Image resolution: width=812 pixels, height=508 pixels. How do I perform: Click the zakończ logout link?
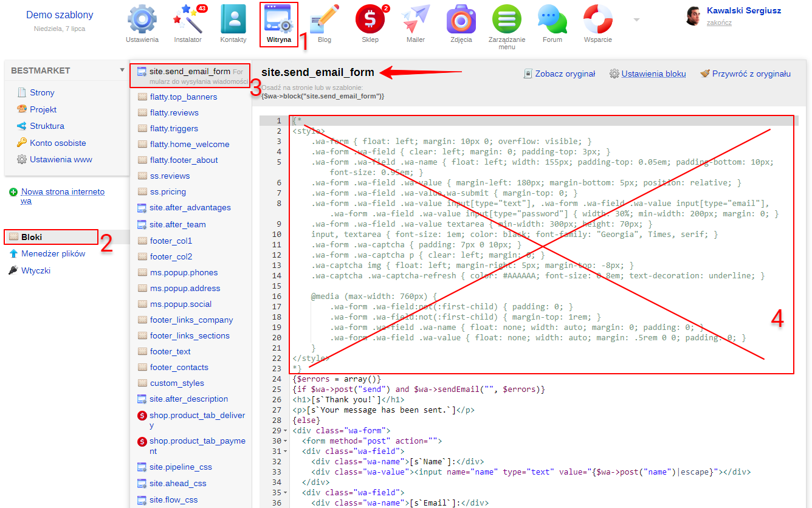click(x=719, y=22)
